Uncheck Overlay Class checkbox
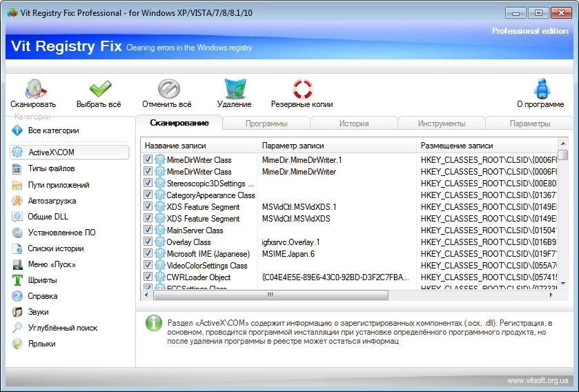Screen dimensions: 579x392 tap(148, 242)
